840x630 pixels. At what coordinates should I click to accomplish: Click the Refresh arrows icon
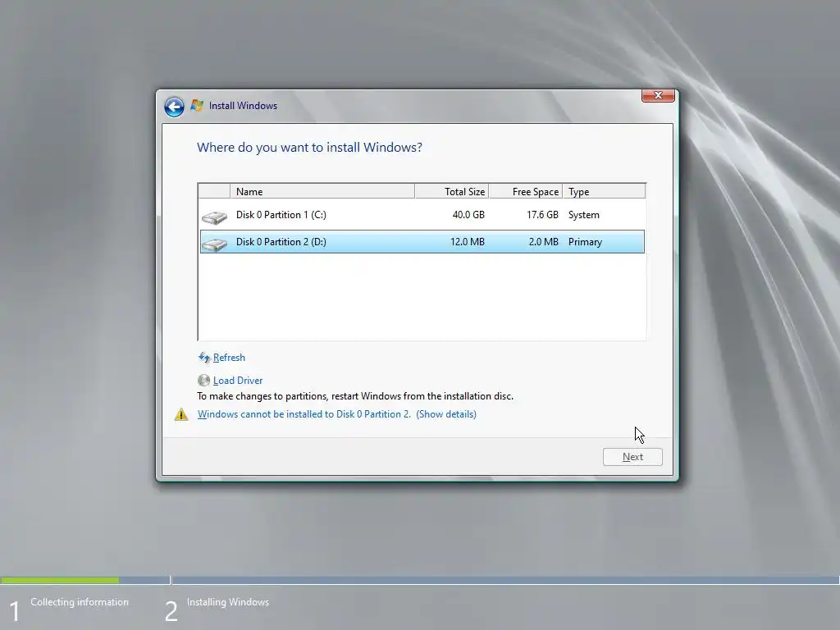204,358
